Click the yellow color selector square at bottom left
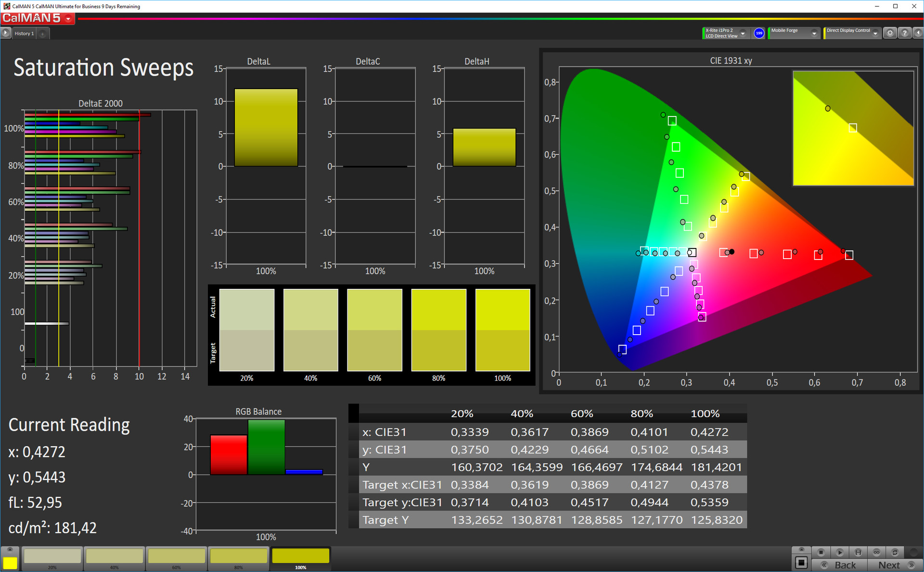Screen dimensions: 924x572 pos(10,562)
